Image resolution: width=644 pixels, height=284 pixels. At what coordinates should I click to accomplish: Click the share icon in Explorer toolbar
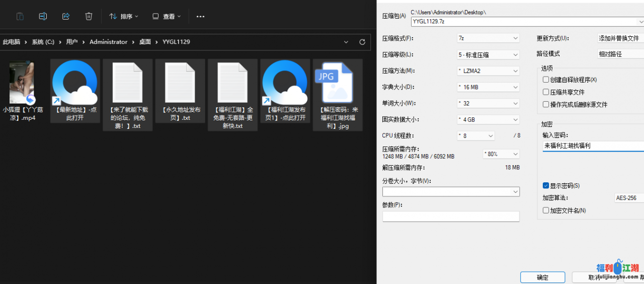coord(66,16)
